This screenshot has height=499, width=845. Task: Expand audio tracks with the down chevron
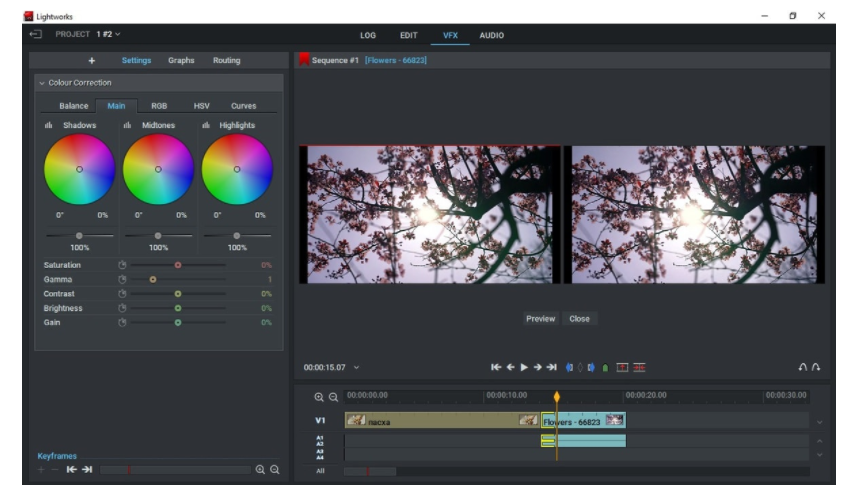(x=819, y=455)
